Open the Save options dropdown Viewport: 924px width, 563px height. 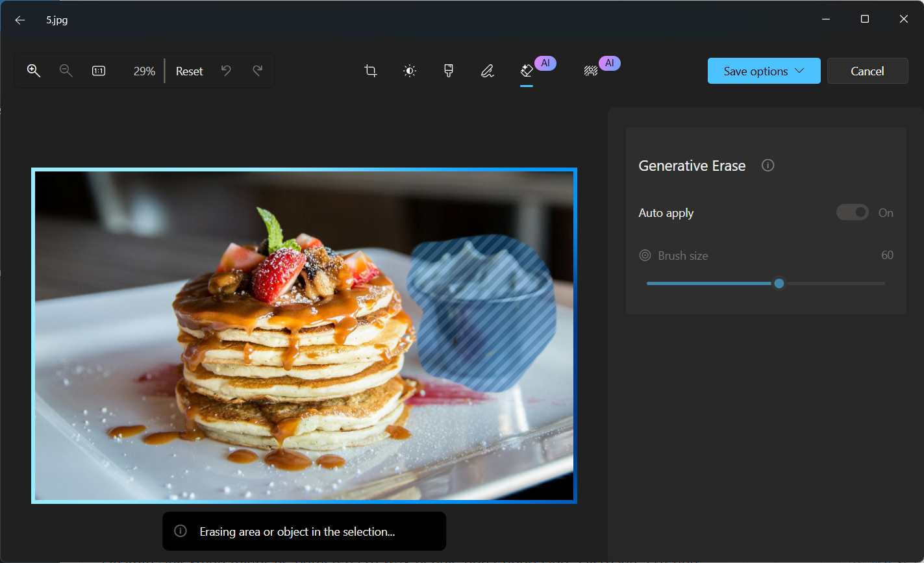(x=764, y=71)
